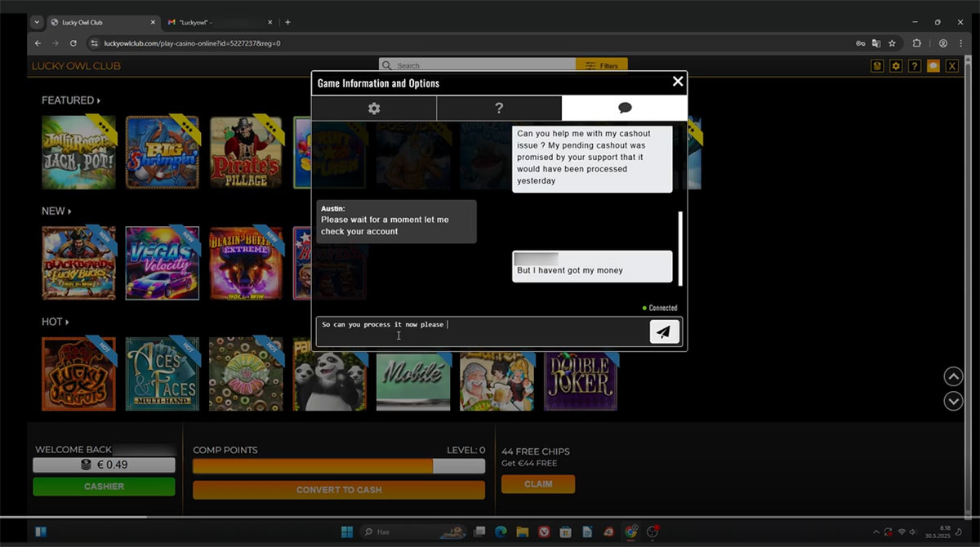The height and width of the screenshot is (547, 980).
Task: Click the luckyowlclub.com address bar URL
Action: point(192,43)
